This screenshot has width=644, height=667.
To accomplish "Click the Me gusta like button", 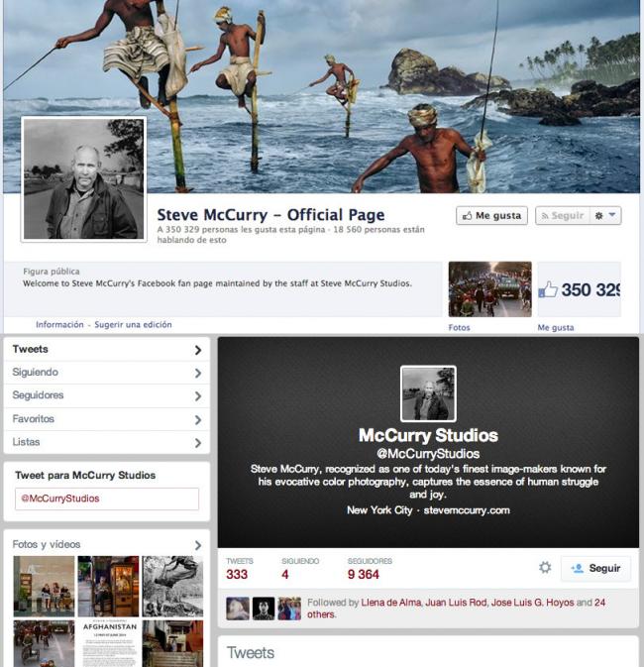I will 491,216.
